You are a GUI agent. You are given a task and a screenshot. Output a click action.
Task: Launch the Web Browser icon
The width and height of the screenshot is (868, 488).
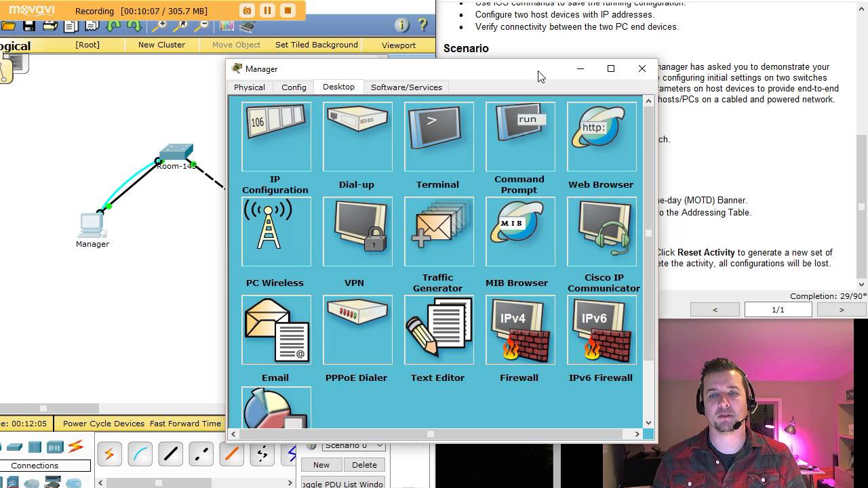[601, 136]
